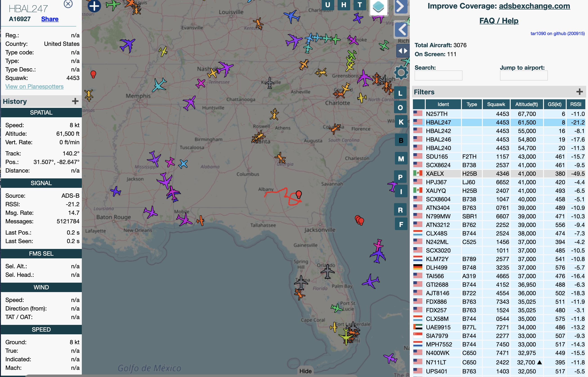Expand the Filters section
The height and width of the screenshot is (377, 588).
pyautogui.click(x=579, y=92)
